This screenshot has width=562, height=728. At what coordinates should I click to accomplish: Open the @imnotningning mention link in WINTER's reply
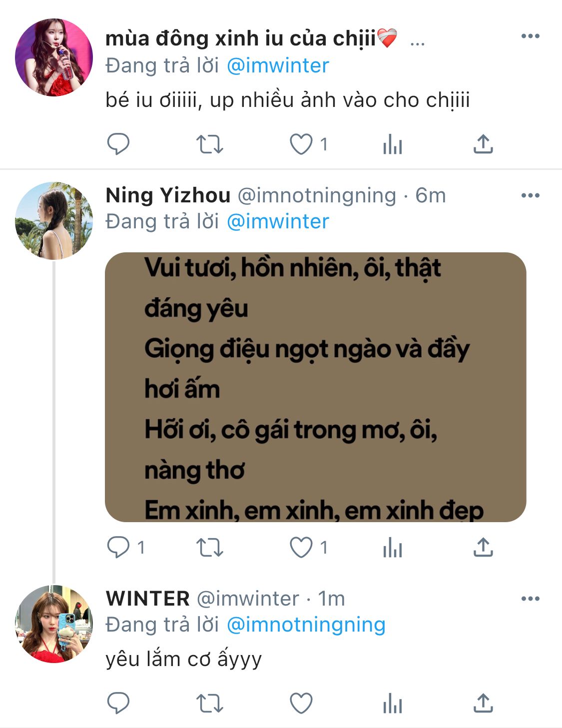(306, 625)
